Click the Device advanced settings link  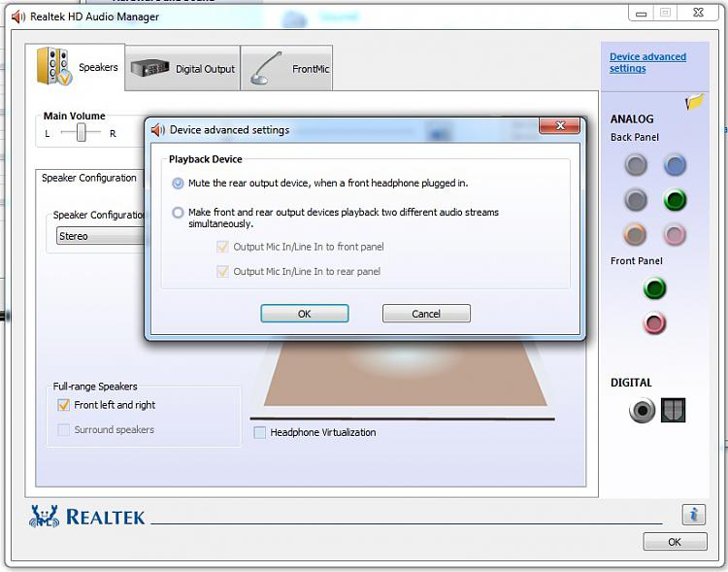[x=647, y=62]
